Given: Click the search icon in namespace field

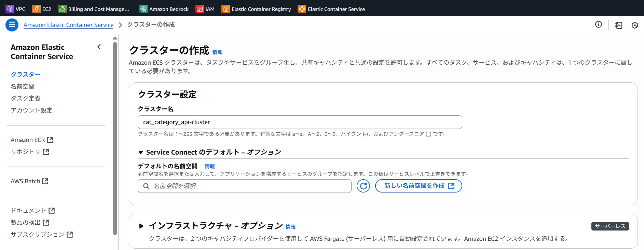Looking at the screenshot, I should 146,186.
